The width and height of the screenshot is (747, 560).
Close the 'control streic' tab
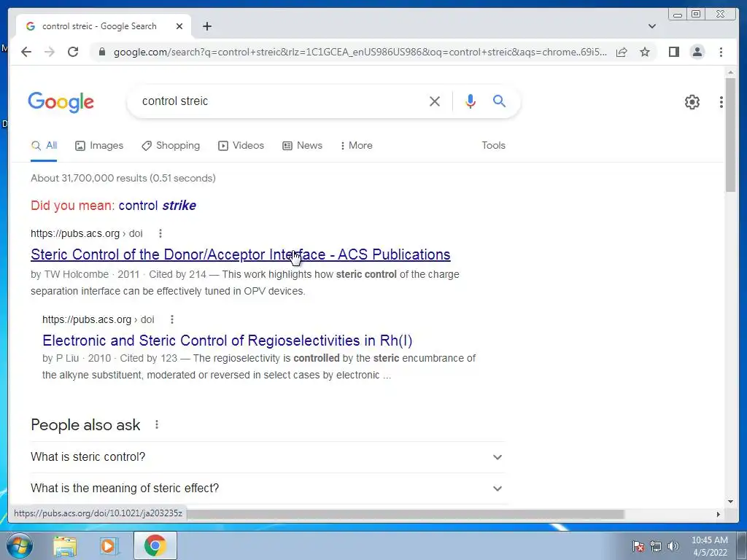[179, 26]
